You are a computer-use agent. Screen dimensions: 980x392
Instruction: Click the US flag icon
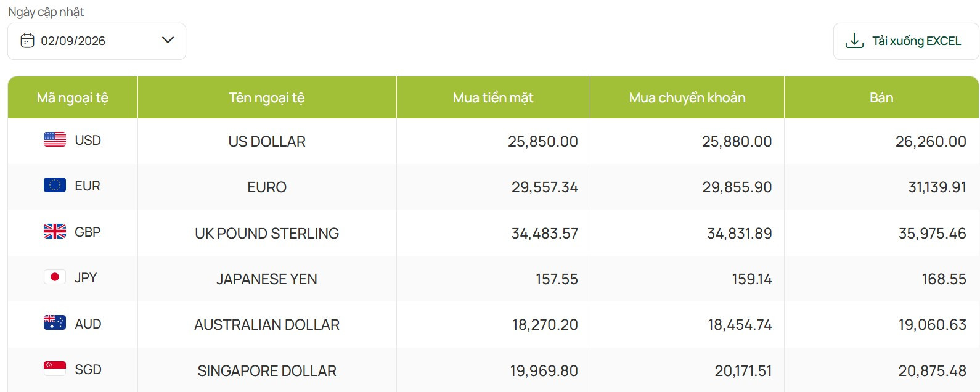[x=55, y=140]
